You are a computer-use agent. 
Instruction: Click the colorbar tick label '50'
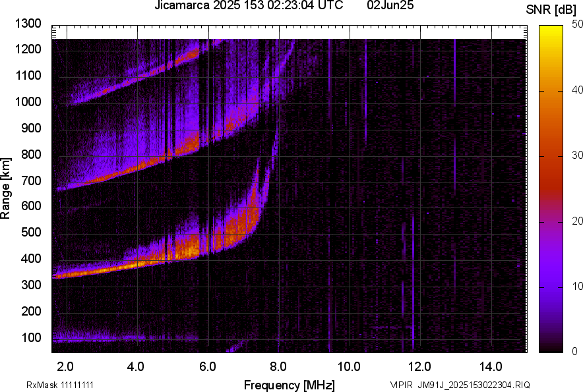point(578,24)
